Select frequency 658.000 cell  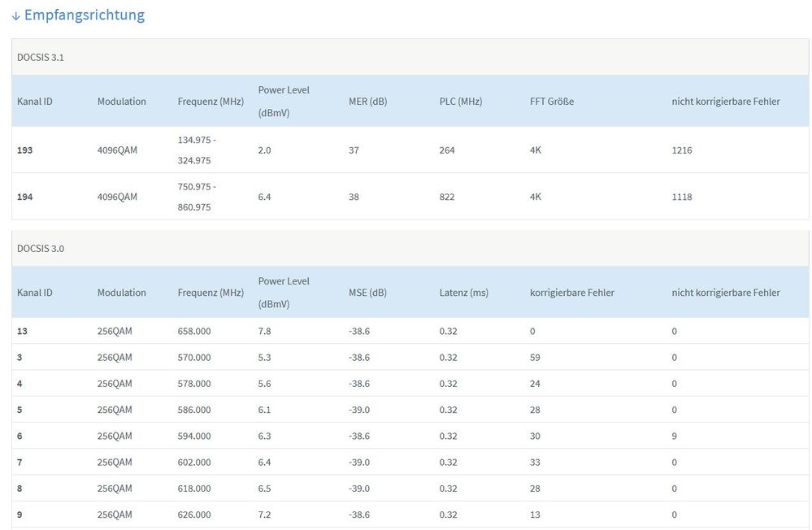point(194,331)
